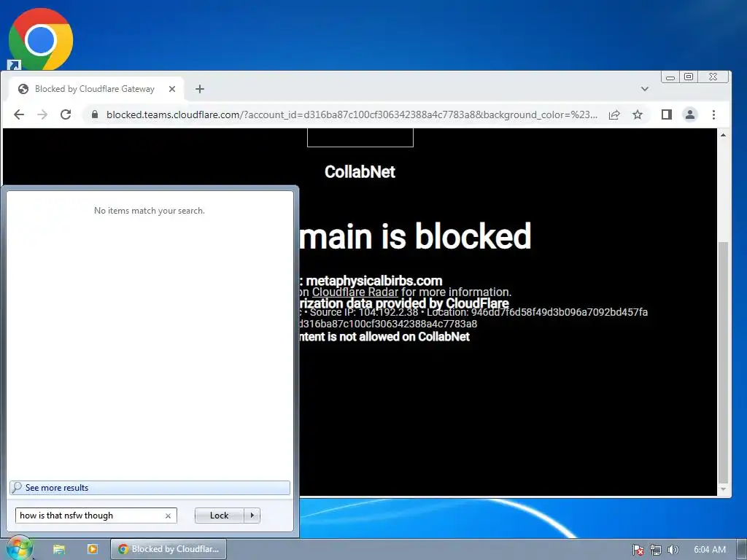View site info via the lock icon
The image size is (747, 560).
94,114
